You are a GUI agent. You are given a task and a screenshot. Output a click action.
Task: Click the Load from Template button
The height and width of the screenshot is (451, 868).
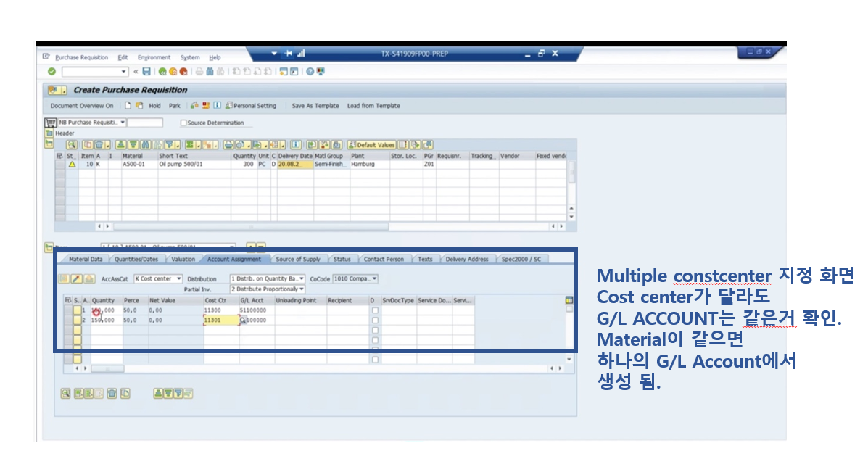click(x=373, y=106)
